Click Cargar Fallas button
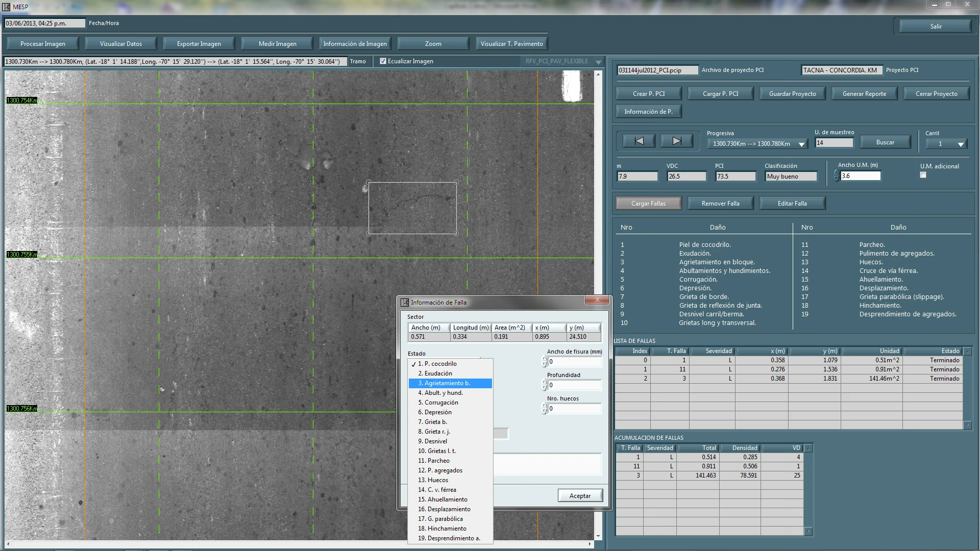The width and height of the screenshot is (980, 551). tap(648, 204)
